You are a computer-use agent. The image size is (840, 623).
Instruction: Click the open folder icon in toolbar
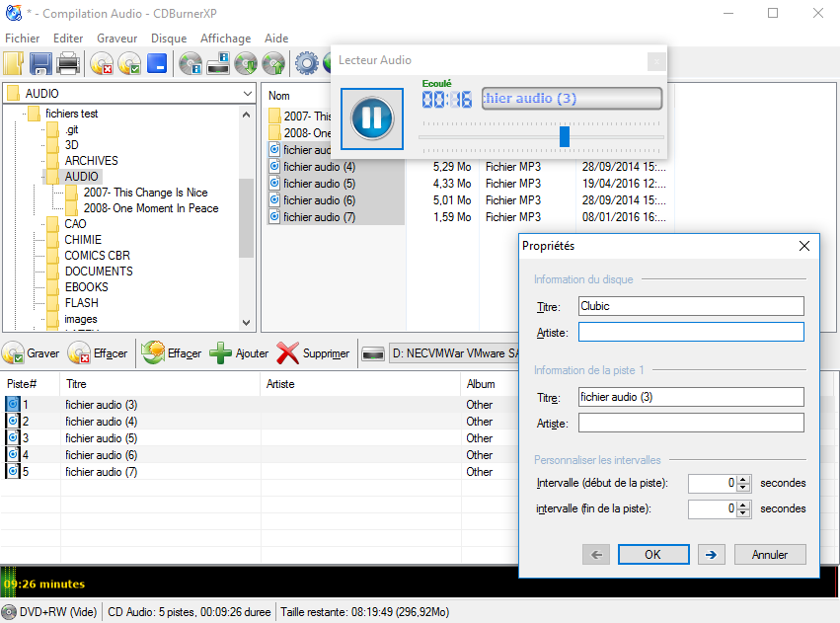tap(13, 64)
